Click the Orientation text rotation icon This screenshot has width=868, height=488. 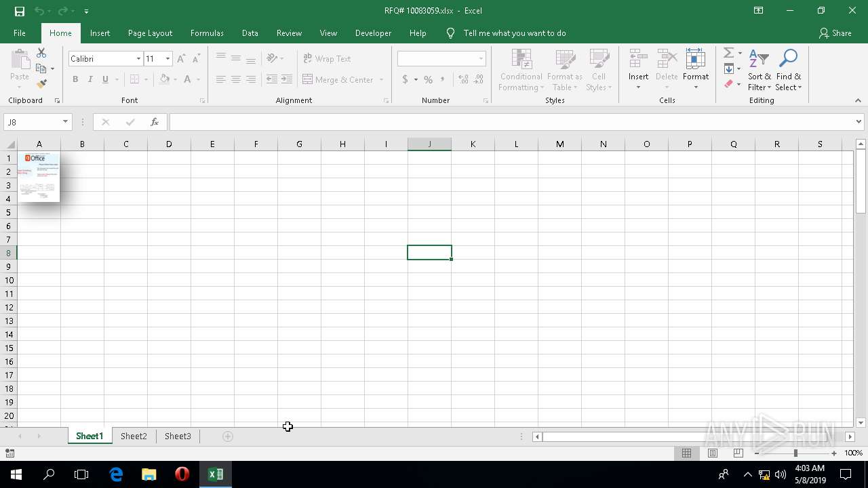coord(272,59)
